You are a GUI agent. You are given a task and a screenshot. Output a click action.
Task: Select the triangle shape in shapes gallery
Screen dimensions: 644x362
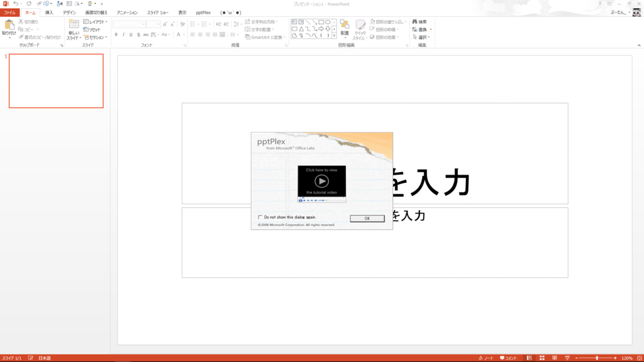pyautogui.click(x=301, y=29)
